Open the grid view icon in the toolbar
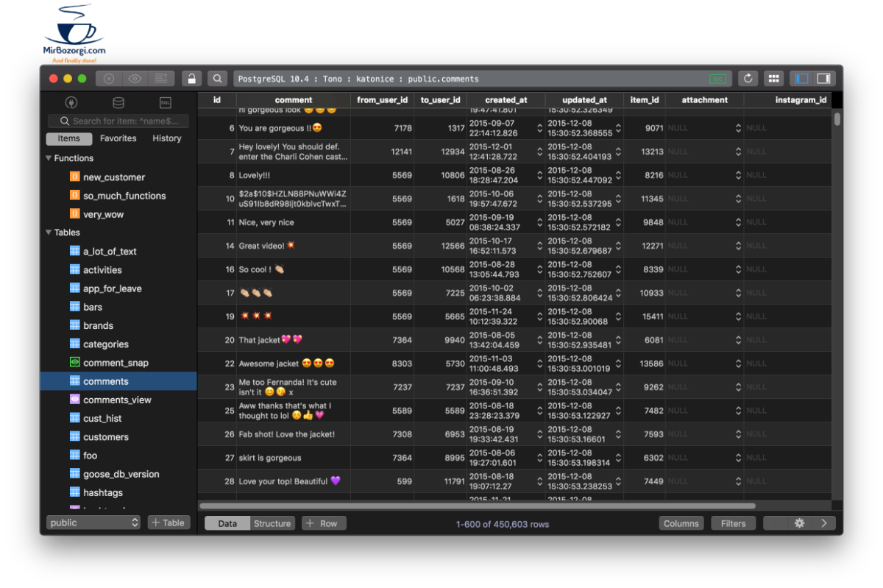883x588 pixels. coord(773,79)
